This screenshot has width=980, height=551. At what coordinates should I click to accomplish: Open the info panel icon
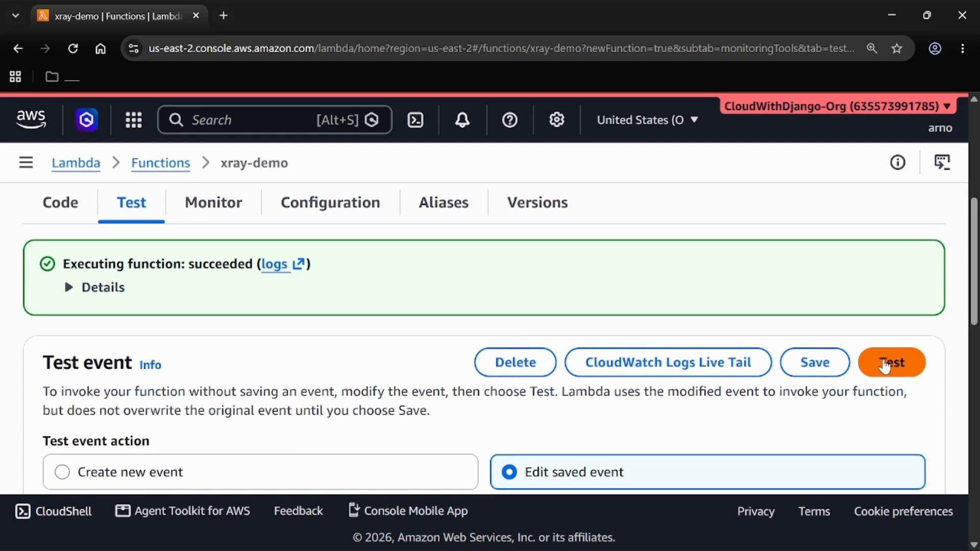click(x=898, y=163)
